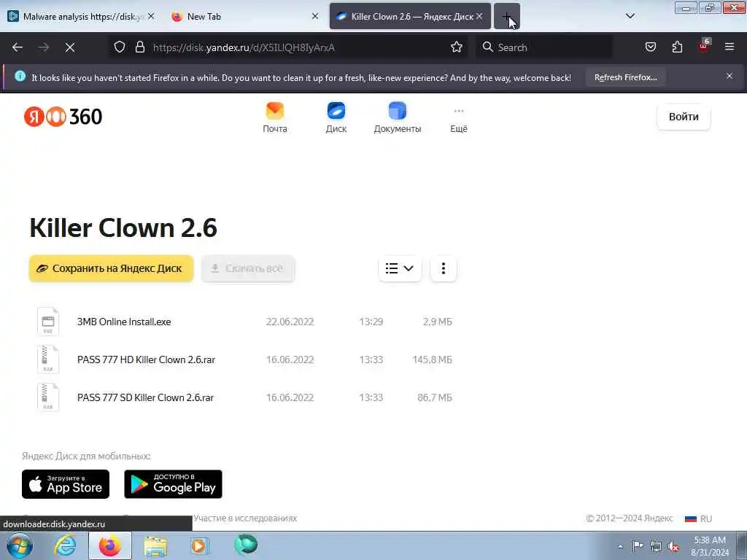Screen dimensions: 747x560
Task: Click the 145,8 МБ file size
Action: (x=432, y=359)
